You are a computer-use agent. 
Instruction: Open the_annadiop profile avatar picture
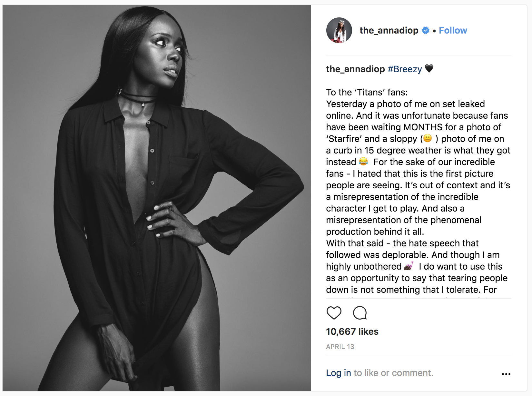(339, 30)
